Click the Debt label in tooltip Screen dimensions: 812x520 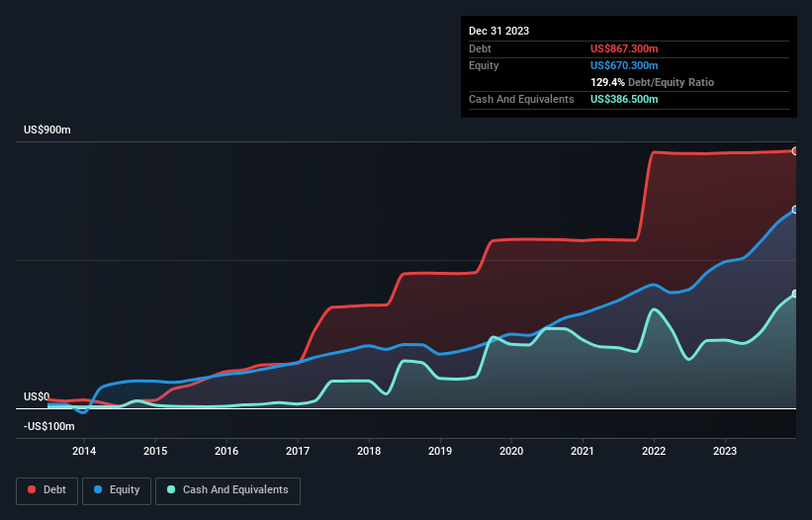tap(480, 48)
